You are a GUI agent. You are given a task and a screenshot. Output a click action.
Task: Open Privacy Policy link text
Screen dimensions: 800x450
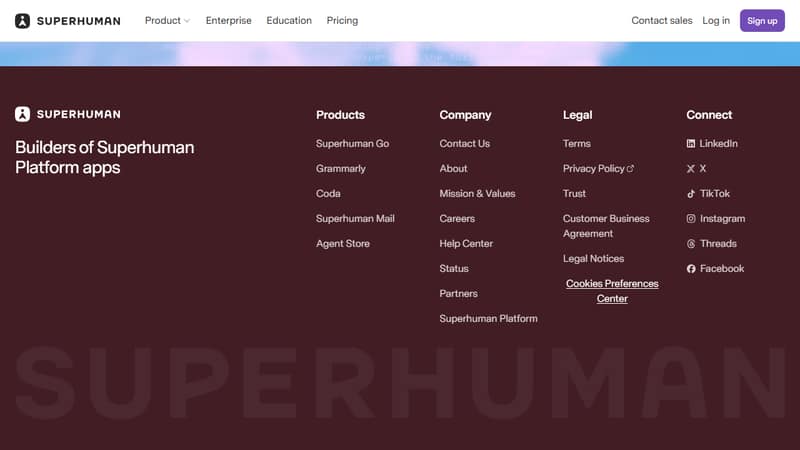pyautogui.click(x=594, y=169)
